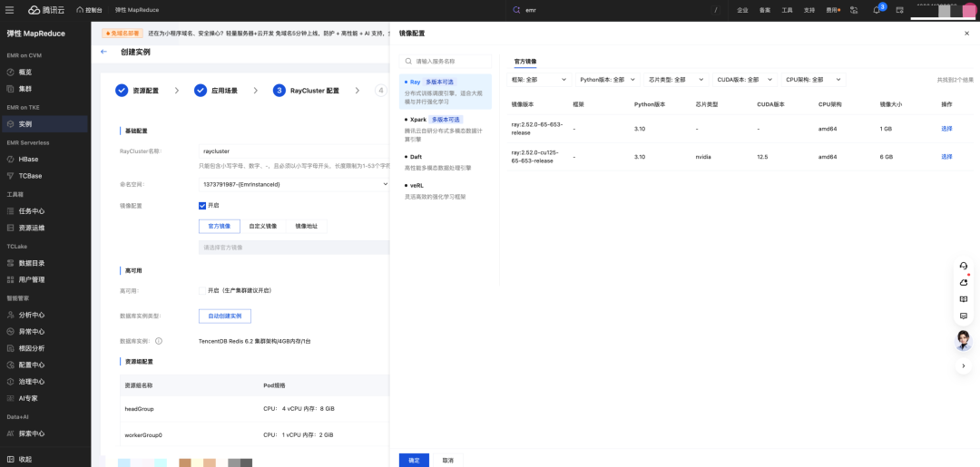
Task: Open 命名空间 dropdown
Action: pos(294,184)
